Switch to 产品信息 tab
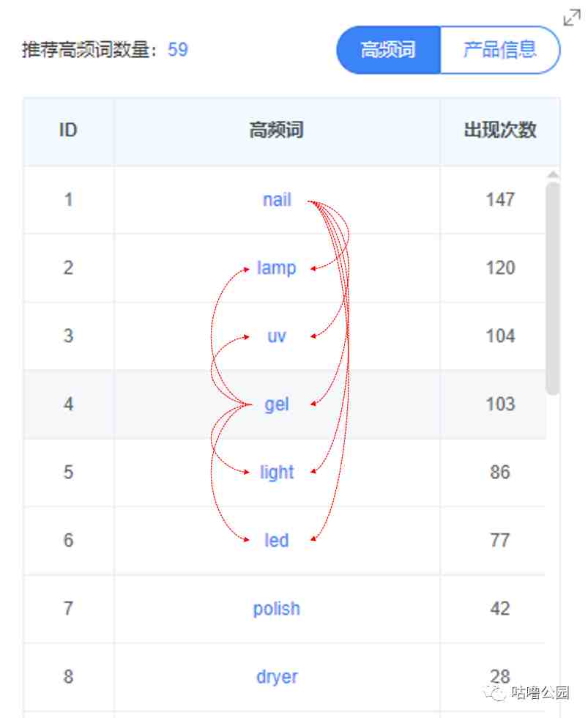The height and width of the screenshot is (718, 588). (500, 50)
